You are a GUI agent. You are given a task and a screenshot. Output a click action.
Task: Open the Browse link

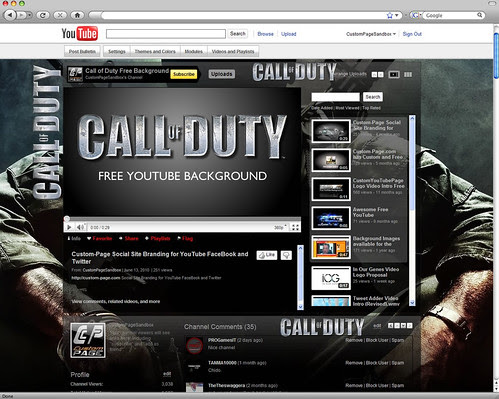click(x=265, y=34)
